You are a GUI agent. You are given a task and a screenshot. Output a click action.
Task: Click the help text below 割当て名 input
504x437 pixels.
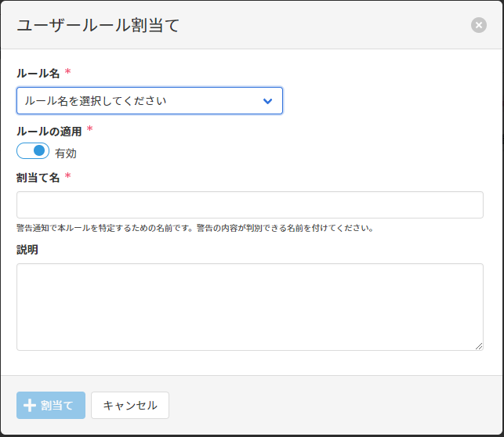click(194, 229)
